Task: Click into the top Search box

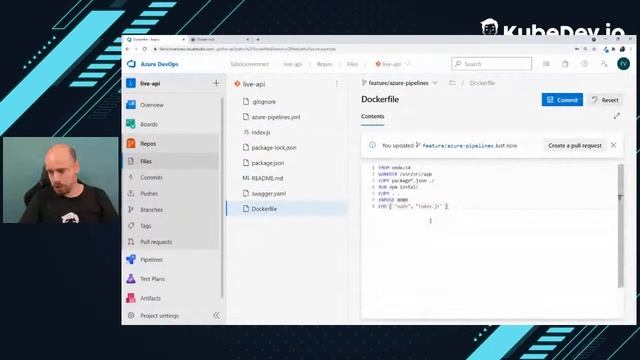Action: pyautogui.click(x=491, y=64)
